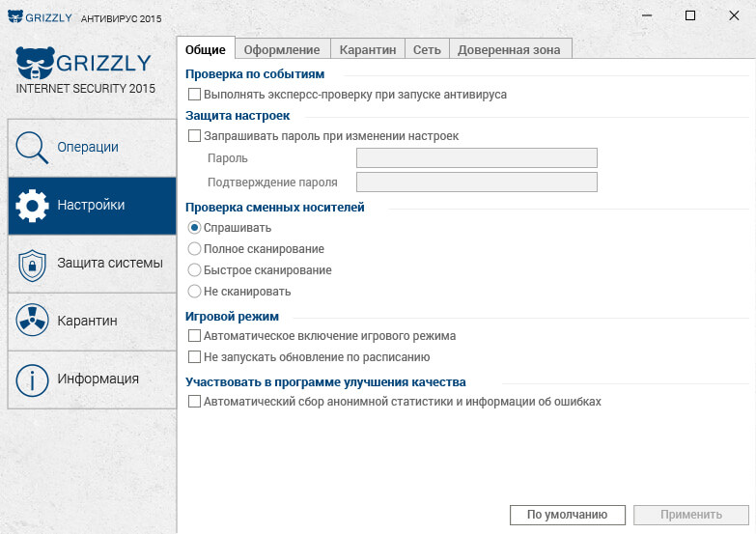This screenshot has height=534, width=756.
Task: Click the Grizzly bear logo in sidebar
Action: (x=35, y=63)
